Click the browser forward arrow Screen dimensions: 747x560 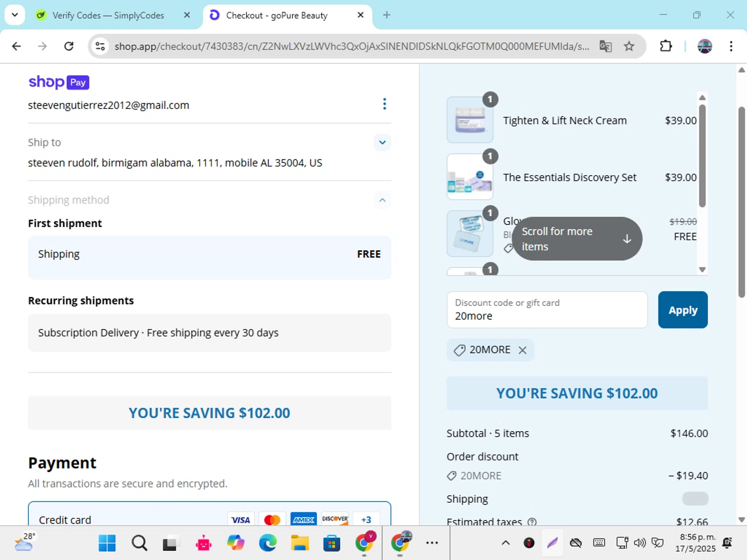pos(42,46)
